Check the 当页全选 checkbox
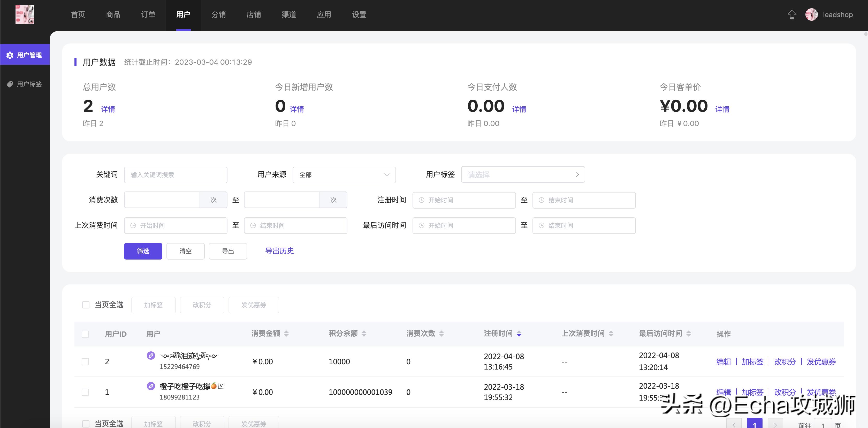Screen dimensions: 868x428 [86, 305]
